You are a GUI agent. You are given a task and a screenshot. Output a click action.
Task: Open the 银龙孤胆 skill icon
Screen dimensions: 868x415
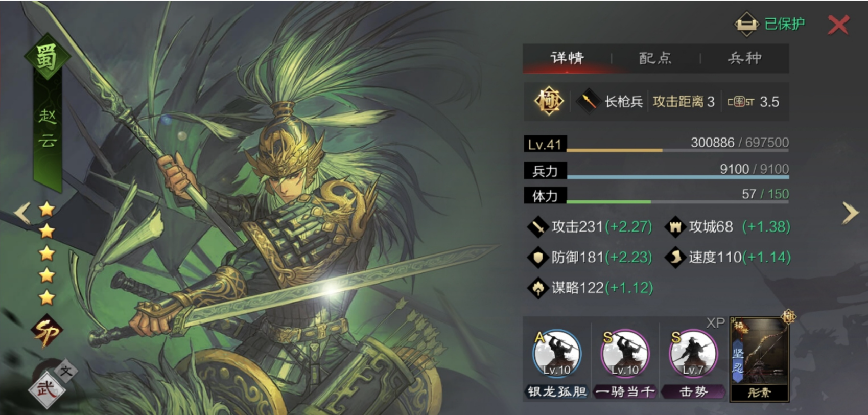click(x=556, y=354)
